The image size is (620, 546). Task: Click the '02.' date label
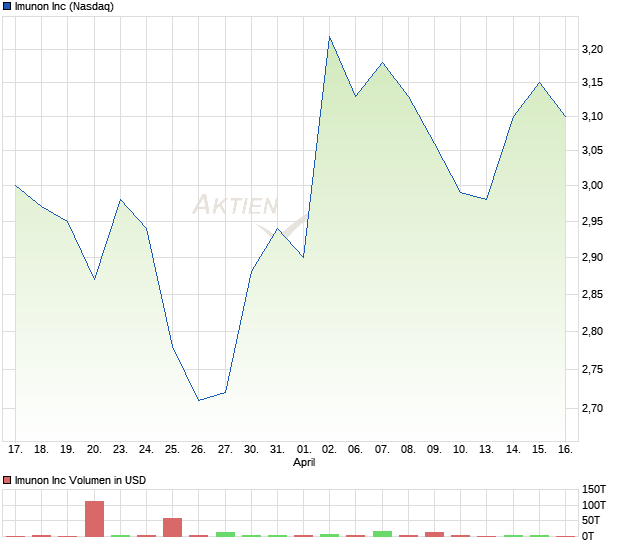click(329, 450)
